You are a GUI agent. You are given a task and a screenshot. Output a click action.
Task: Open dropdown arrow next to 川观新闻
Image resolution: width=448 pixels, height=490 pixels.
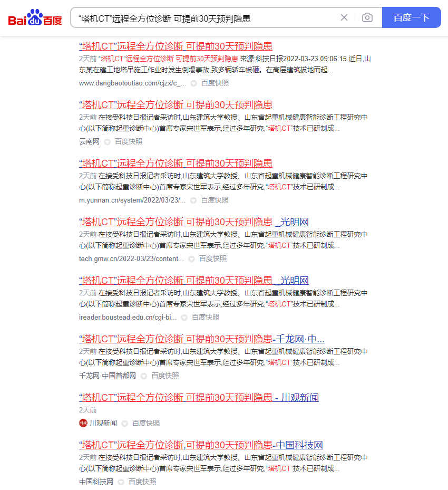[124, 424]
